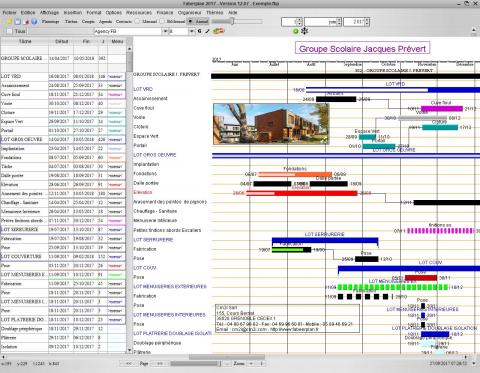Click the black snowflake/move icon
Viewport: 480px width, 373px height.
point(304,31)
